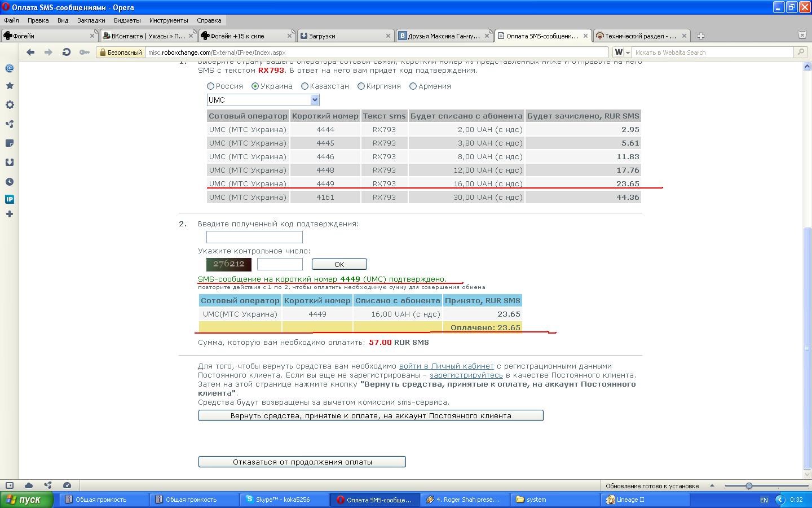The width and height of the screenshot is (812, 508).
Task: Go forward with the Forward arrow
Action: (x=48, y=52)
